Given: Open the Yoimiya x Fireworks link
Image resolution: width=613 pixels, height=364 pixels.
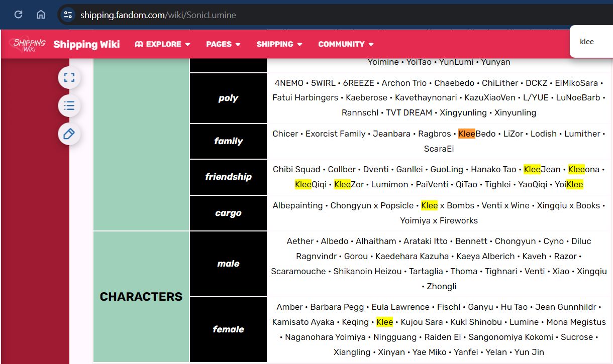Looking at the screenshot, I should (x=439, y=220).
